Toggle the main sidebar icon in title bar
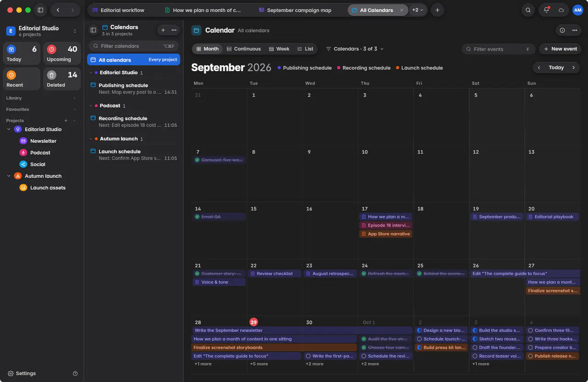The height and width of the screenshot is (382, 588). point(40,10)
